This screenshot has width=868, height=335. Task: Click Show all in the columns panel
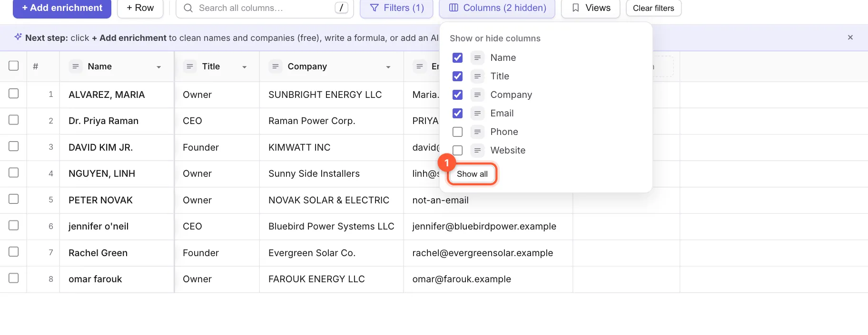tap(472, 174)
